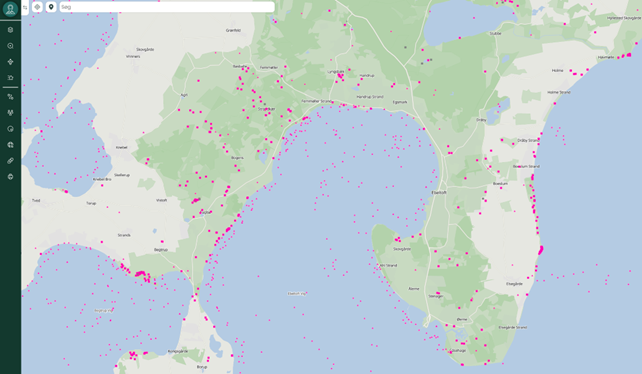Click the Elsegårde Strand label
This screenshot has height=374, width=642.
click(x=513, y=327)
